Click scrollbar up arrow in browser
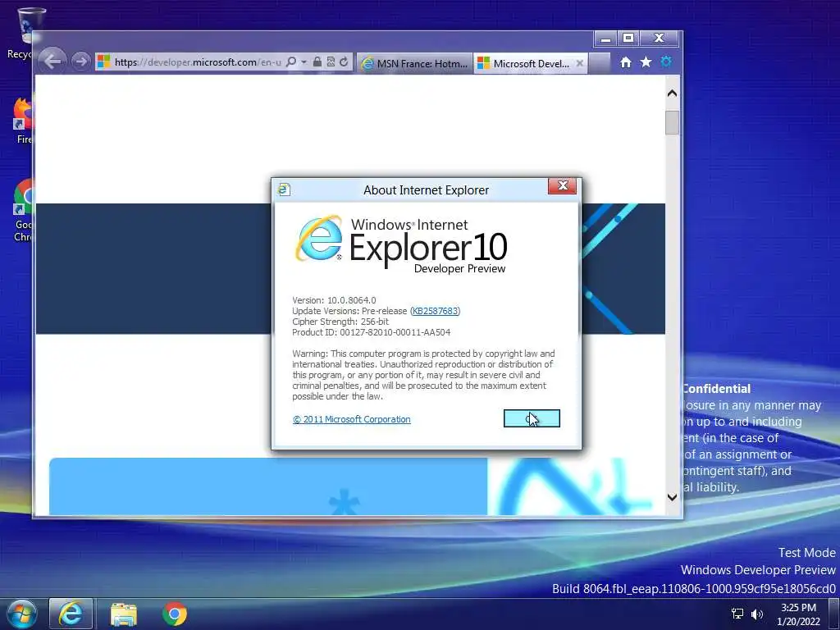The width and height of the screenshot is (840, 630). pyautogui.click(x=673, y=94)
